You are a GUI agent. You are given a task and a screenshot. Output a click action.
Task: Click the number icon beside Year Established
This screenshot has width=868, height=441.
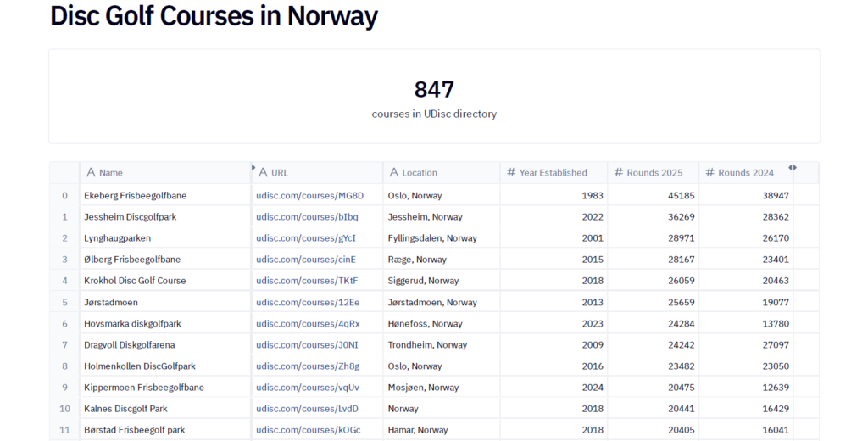[x=511, y=173]
